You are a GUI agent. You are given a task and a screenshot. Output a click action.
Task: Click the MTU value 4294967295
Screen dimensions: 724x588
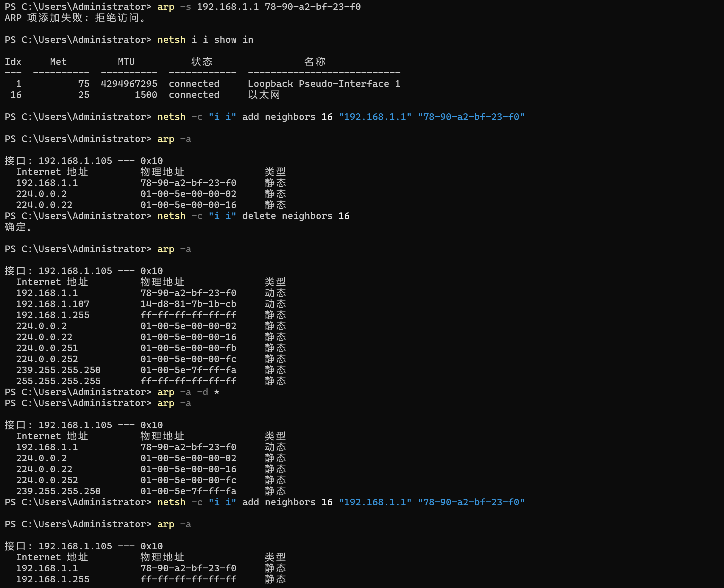click(x=129, y=84)
